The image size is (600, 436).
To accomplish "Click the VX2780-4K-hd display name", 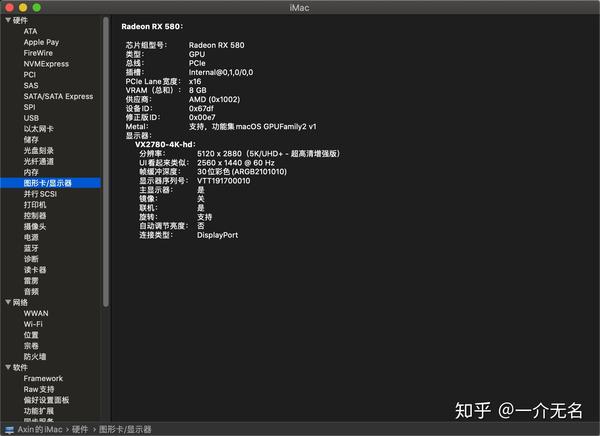I will pos(165,144).
